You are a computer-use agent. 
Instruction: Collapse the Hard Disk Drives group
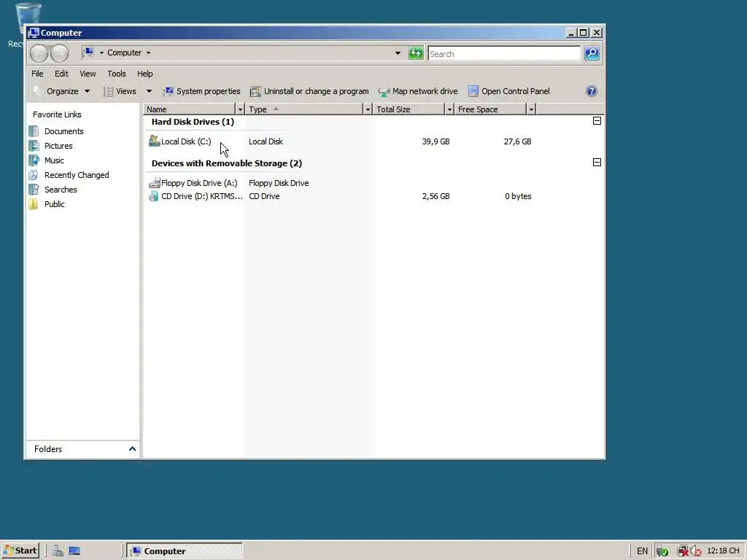pyautogui.click(x=597, y=121)
